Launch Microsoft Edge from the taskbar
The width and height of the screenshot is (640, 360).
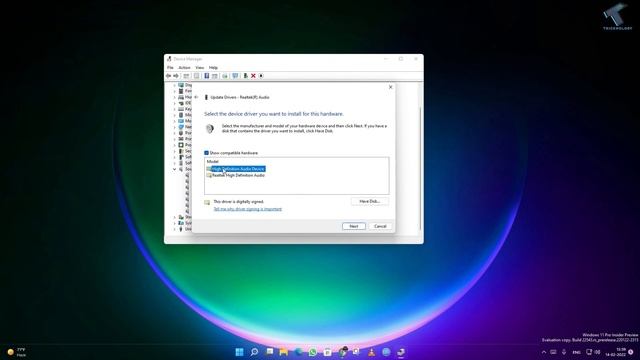pos(298,352)
